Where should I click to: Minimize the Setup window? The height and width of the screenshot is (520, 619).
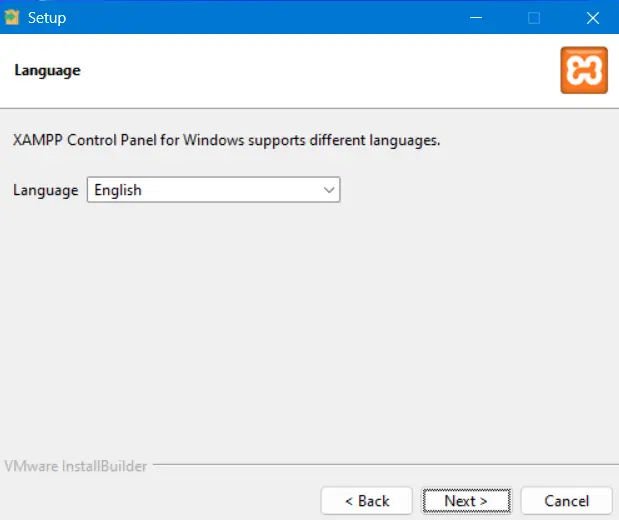(x=476, y=18)
